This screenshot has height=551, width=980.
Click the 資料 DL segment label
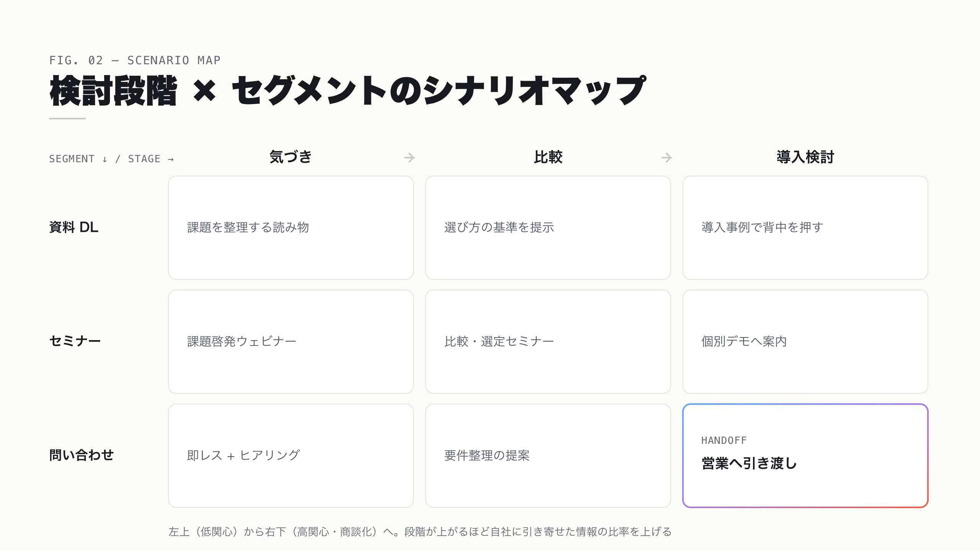click(74, 227)
